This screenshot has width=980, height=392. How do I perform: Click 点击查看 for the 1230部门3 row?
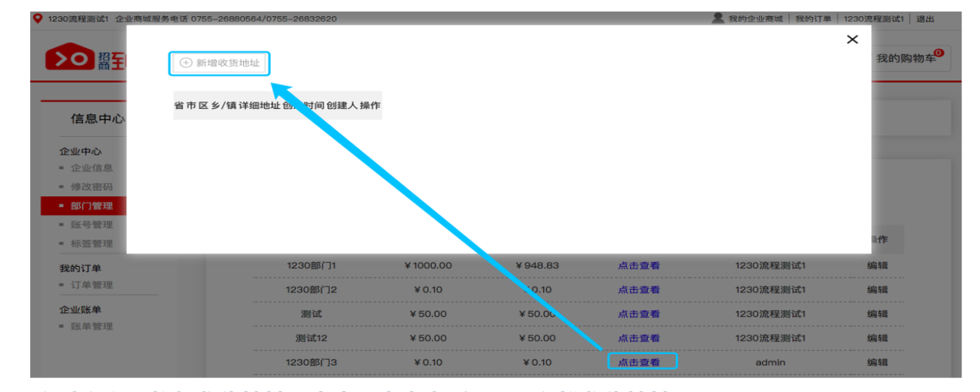639,362
